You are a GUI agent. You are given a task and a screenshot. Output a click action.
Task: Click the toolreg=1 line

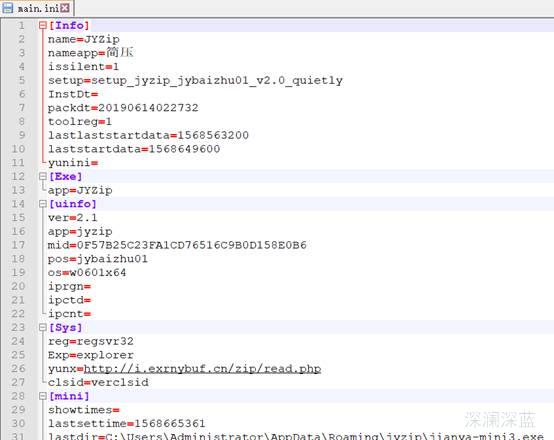(80, 122)
